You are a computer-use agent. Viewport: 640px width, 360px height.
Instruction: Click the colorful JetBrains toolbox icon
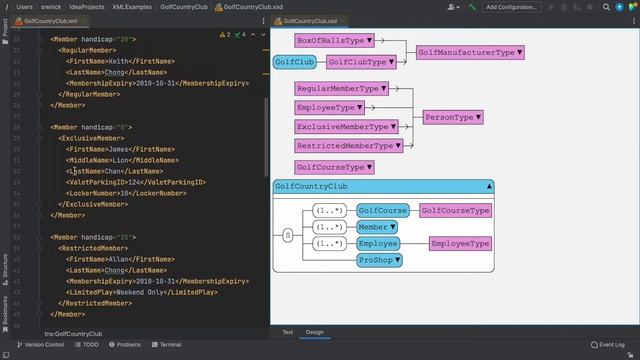[633, 7]
